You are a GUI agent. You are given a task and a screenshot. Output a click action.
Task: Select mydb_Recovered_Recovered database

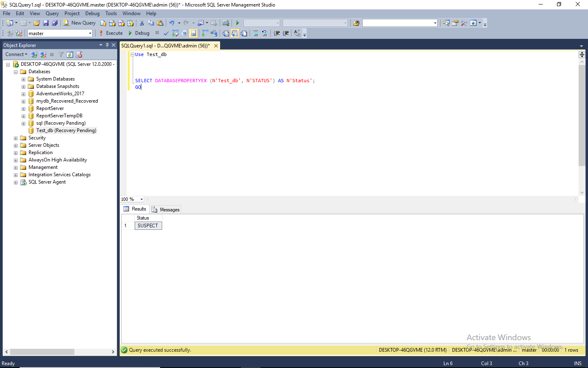click(67, 101)
